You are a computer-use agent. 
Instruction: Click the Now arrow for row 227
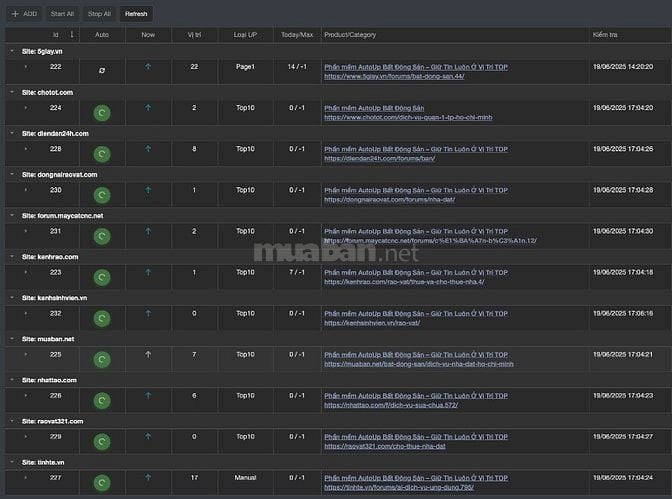pos(148,478)
